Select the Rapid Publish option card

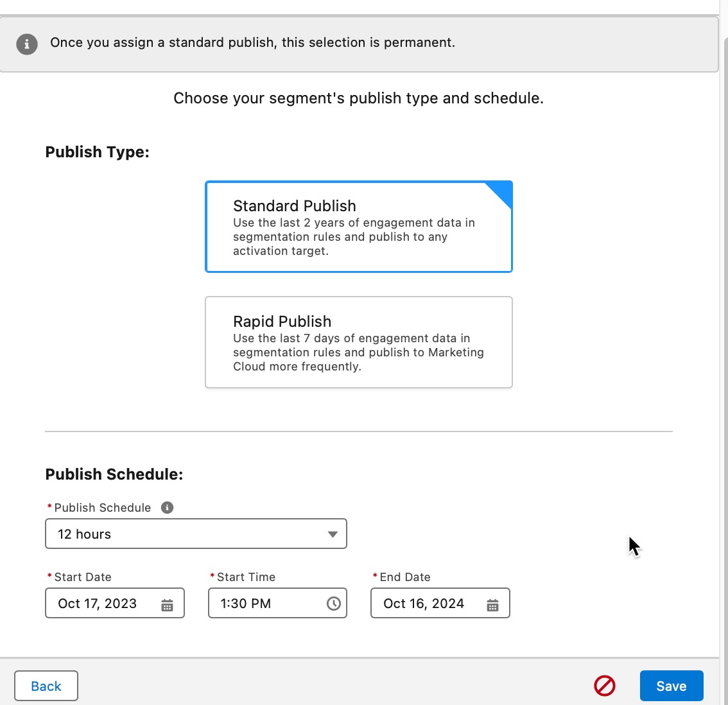point(358,342)
